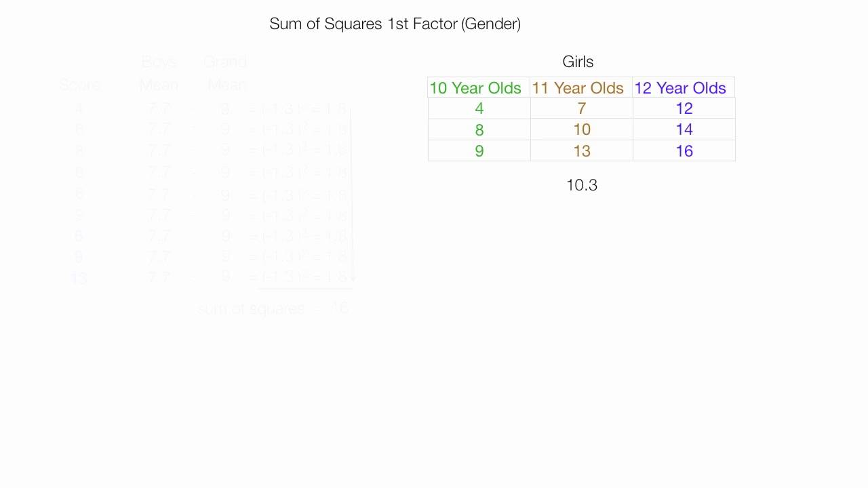
Task: Click green cell 8 in Girls table
Action: click(x=479, y=129)
